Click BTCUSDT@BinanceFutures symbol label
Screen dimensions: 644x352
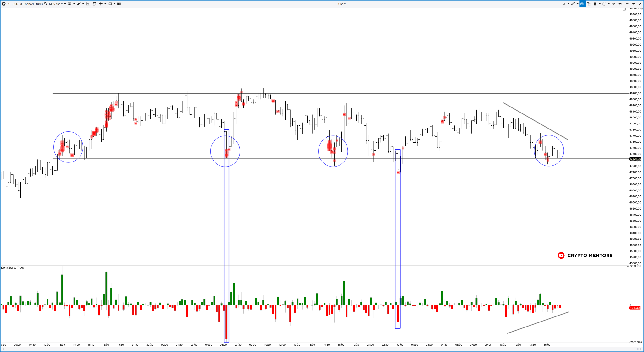25,4
